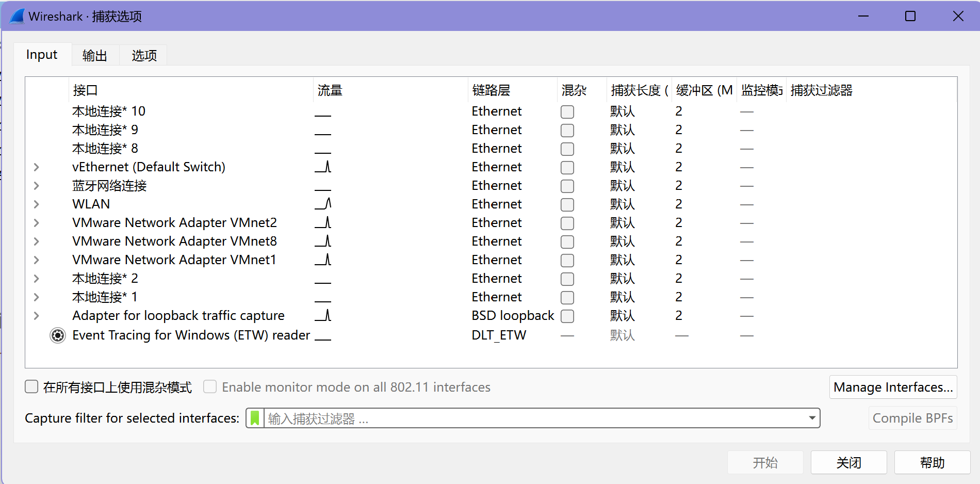Toggle the WLAN promiscuous checkbox

[567, 205]
